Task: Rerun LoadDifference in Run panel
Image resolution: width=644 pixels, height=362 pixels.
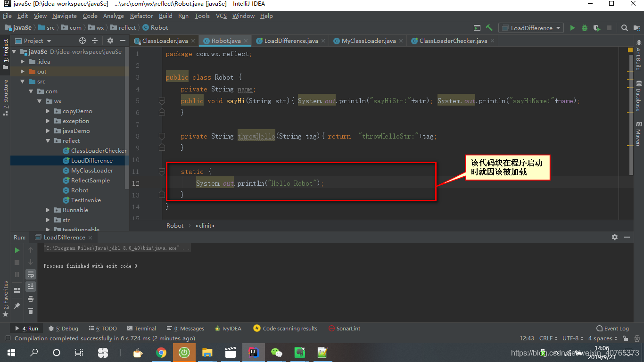Action: pyautogui.click(x=17, y=250)
